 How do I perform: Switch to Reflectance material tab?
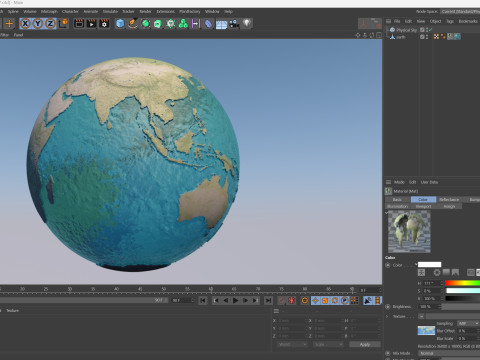pos(449,199)
